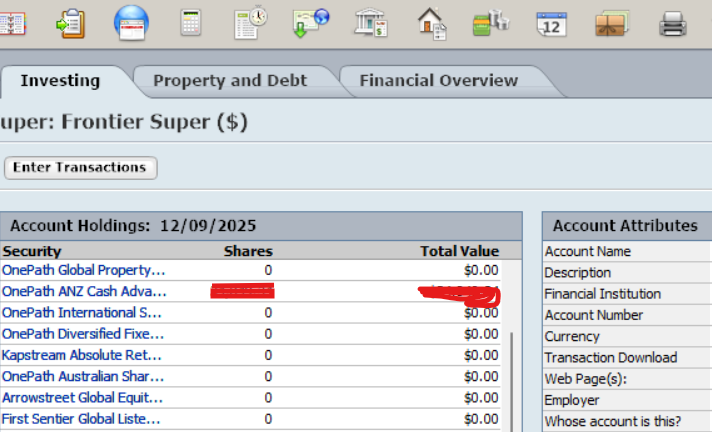
Task: Open scheduled transactions list with clock icon
Action: pyautogui.click(x=251, y=23)
